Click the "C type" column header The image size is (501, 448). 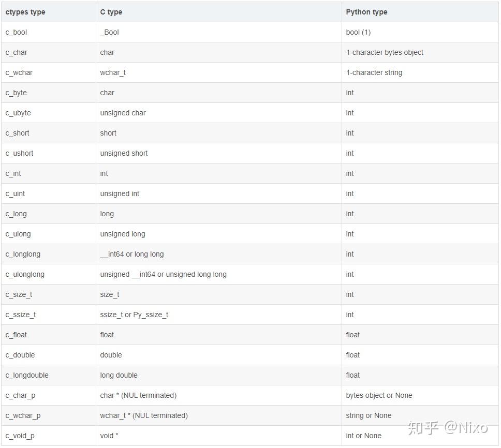(111, 12)
